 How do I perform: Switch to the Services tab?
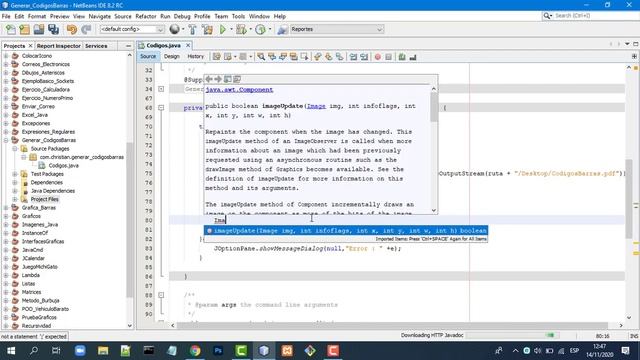96,46
